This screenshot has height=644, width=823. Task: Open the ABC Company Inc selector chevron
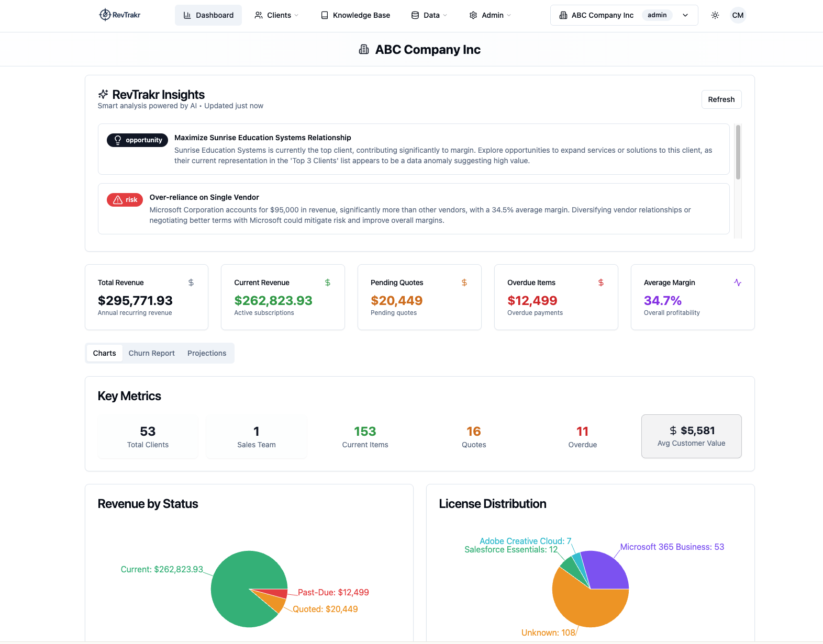click(685, 15)
